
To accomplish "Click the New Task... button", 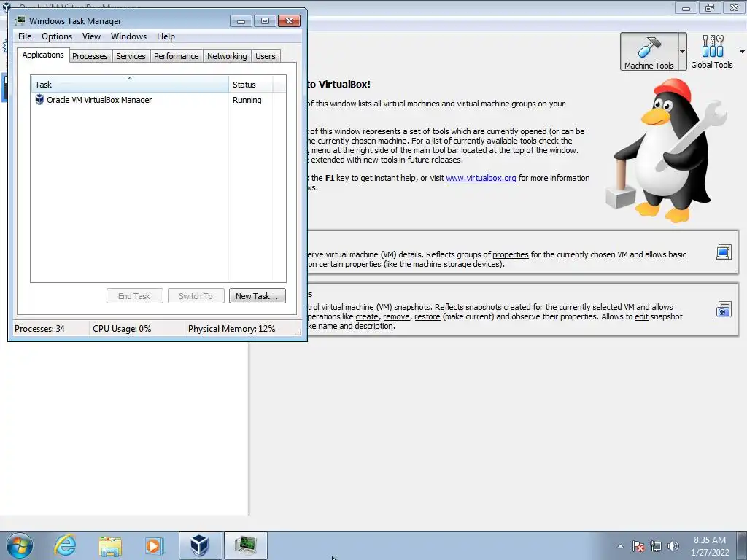I will click(258, 296).
